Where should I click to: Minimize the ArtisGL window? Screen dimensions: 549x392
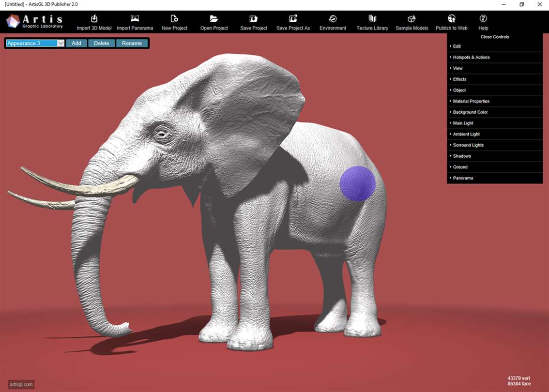coord(503,4)
